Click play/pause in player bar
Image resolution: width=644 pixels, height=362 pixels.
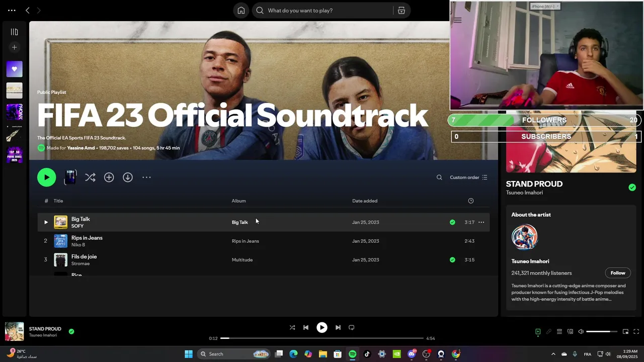coord(322,327)
